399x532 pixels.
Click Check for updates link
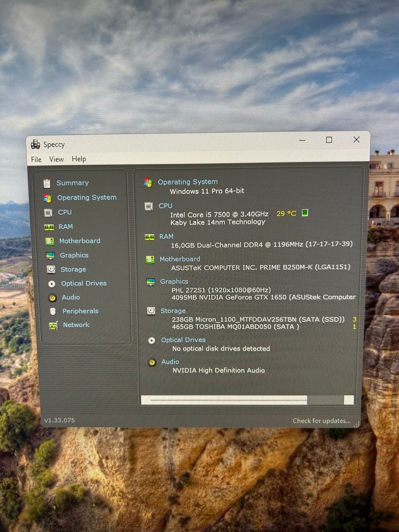[322, 421]
